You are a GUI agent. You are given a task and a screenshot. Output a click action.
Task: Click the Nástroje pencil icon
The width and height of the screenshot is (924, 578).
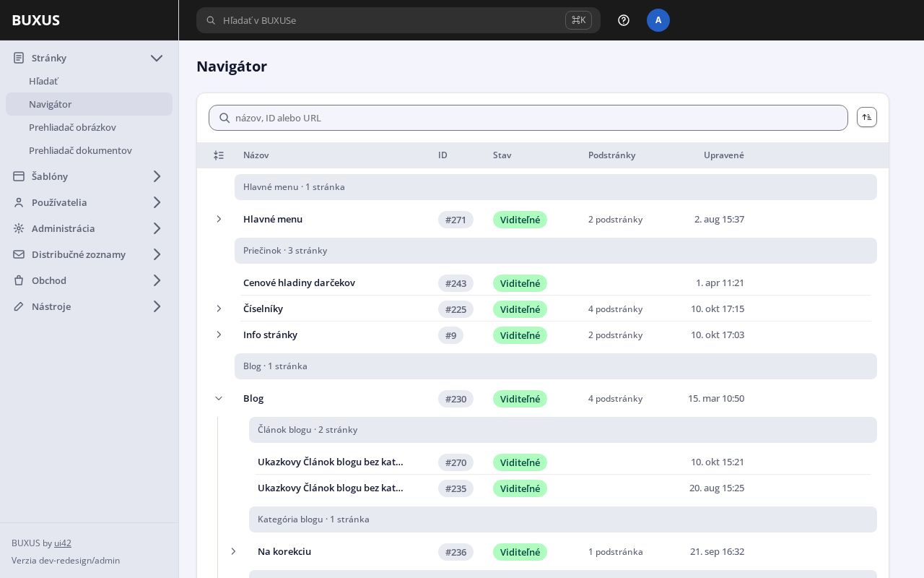pos(19,306)
